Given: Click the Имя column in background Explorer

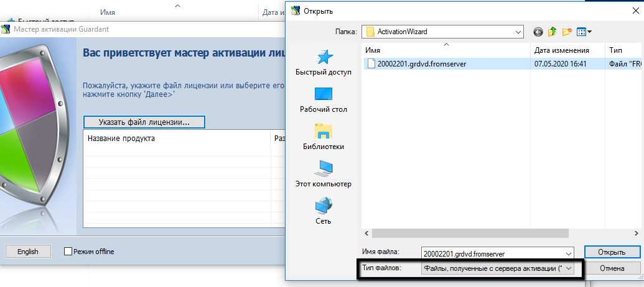Looking at the screenshot, I should coord(108,12).
